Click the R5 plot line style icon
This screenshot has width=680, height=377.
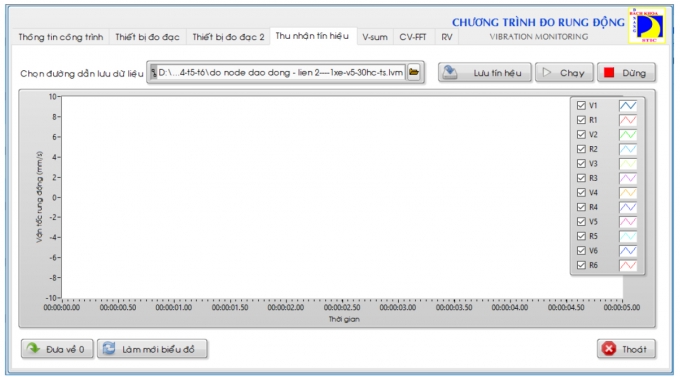point(628,236)
